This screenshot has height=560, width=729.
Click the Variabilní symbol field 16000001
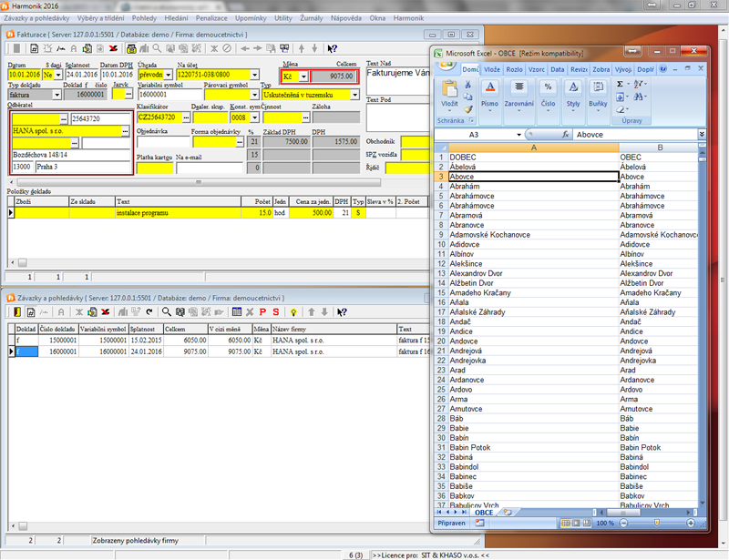tap(170, 95)
